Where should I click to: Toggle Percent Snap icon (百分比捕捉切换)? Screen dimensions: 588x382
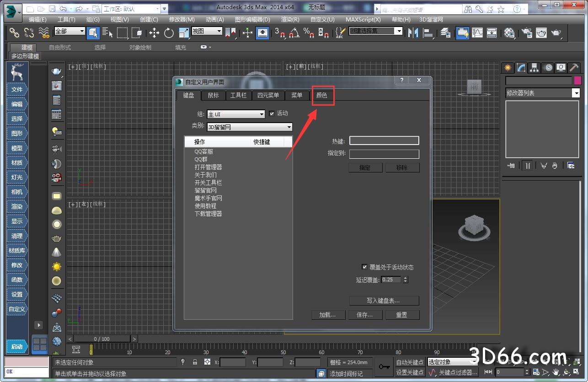click(309, 32)
